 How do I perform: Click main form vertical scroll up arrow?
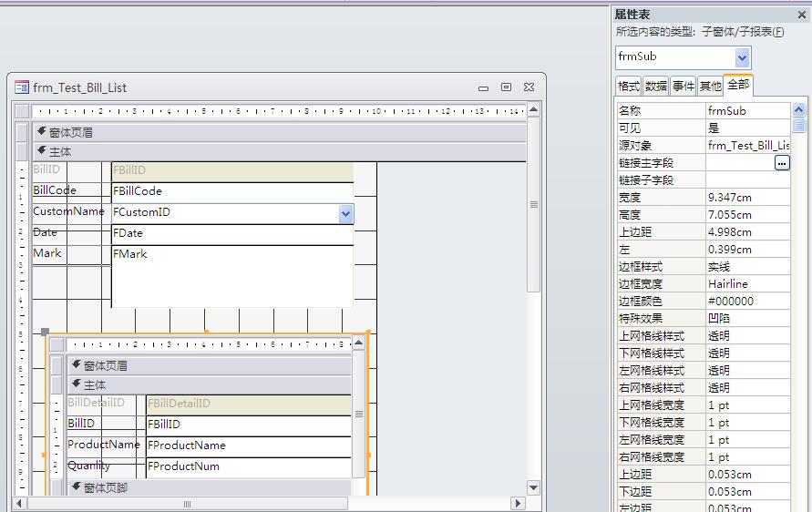[x=533, y=109]
